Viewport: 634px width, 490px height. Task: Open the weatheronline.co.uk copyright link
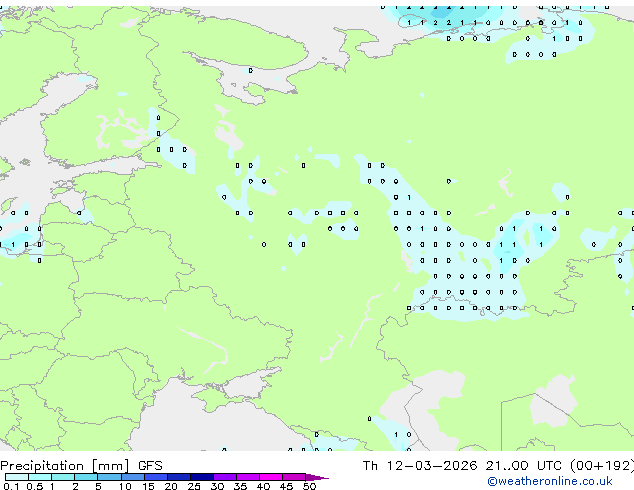550,481
